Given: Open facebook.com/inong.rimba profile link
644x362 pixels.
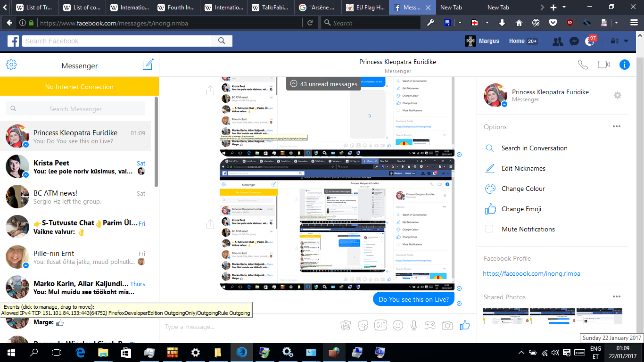Looking at the screenshot, I should click(532, 273).
